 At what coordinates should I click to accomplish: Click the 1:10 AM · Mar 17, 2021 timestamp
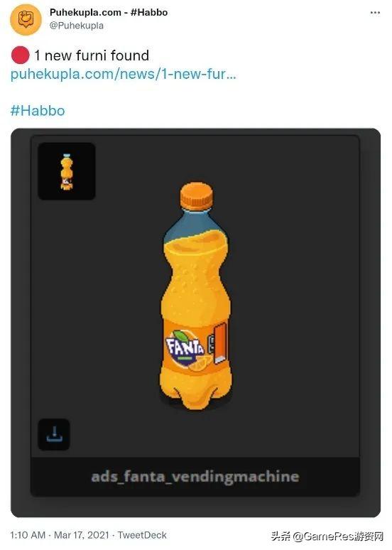tap(60, 535)
